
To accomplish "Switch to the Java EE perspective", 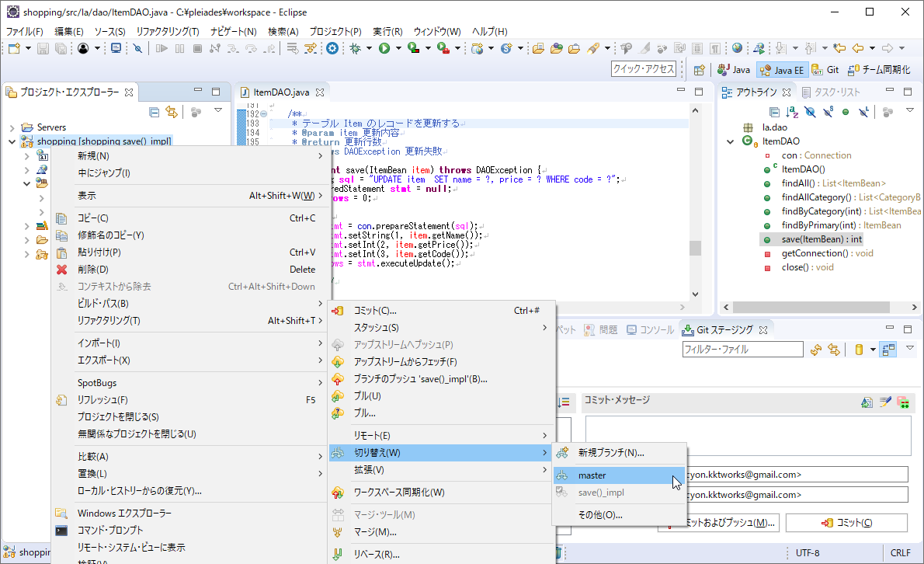I will [782, 70].
